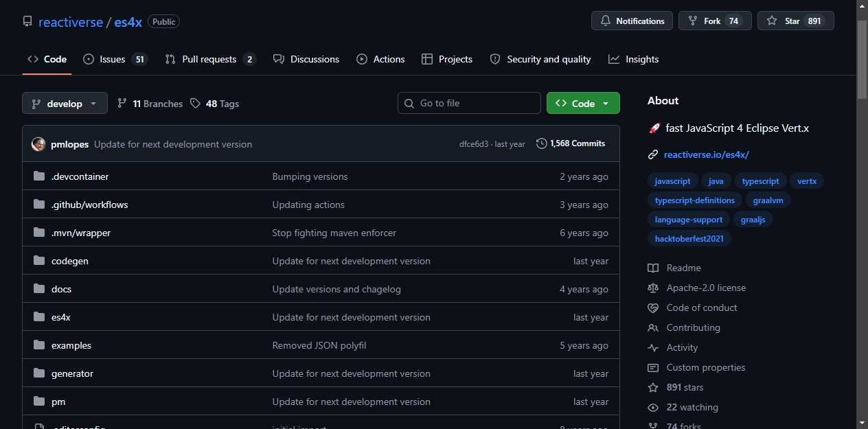
Task: Click the link chain icon near website
Action: click(x=653, y=154)
